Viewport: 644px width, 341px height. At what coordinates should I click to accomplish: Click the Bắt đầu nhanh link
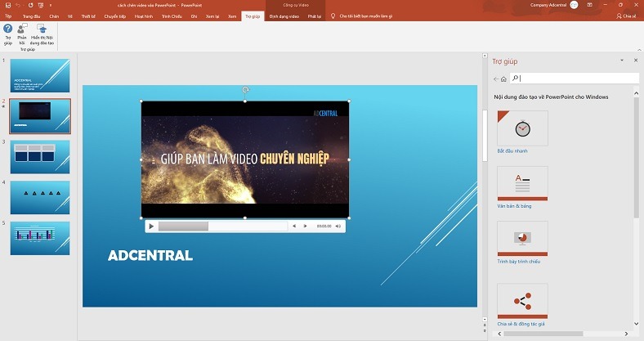click(512, 151)
